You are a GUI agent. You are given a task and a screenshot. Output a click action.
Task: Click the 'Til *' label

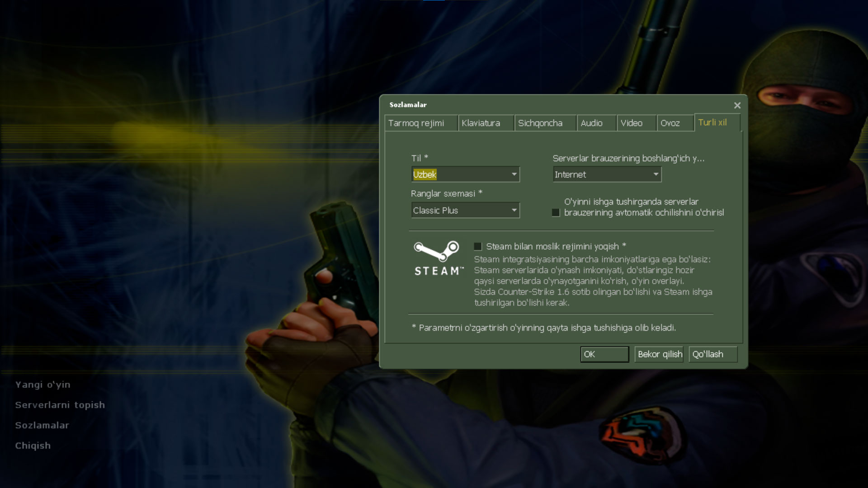click(x=420, y=158)
